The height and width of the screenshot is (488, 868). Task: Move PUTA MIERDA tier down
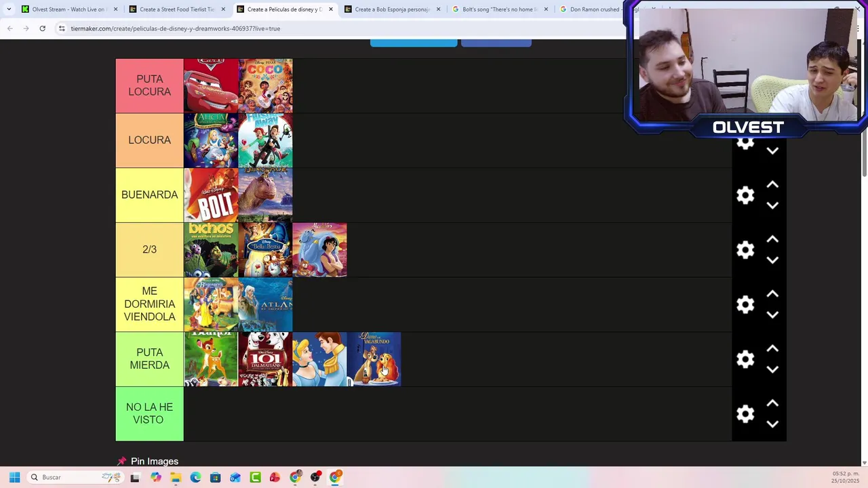pos(772,369)
